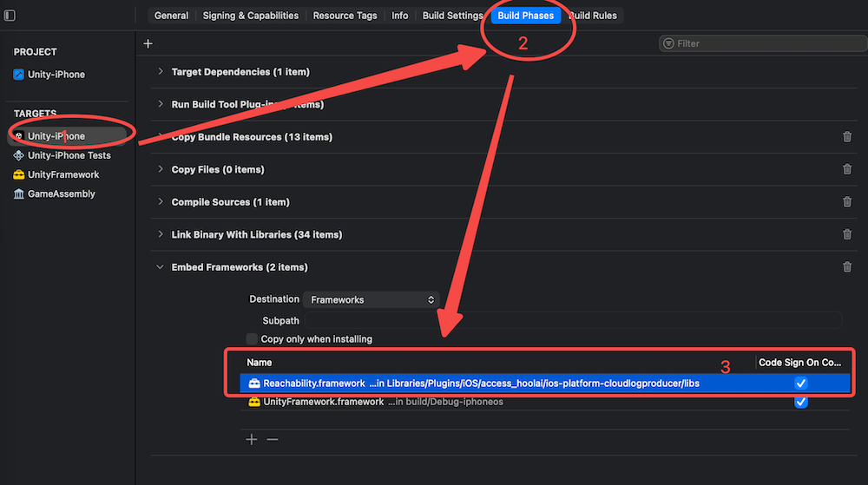Enable Copy only when installing

[x=252, y=339]
